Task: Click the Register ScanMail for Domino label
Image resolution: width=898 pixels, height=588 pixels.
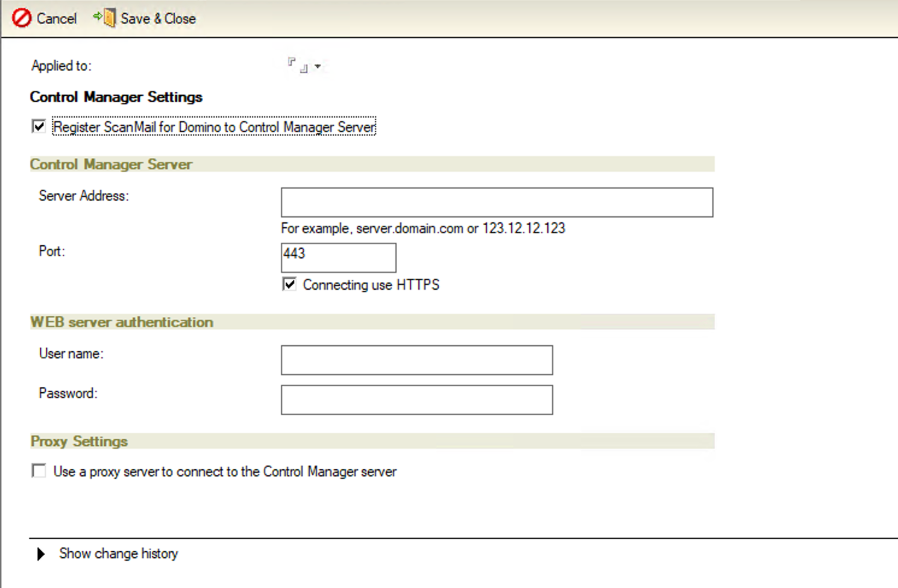Action: tap(214, 127)
